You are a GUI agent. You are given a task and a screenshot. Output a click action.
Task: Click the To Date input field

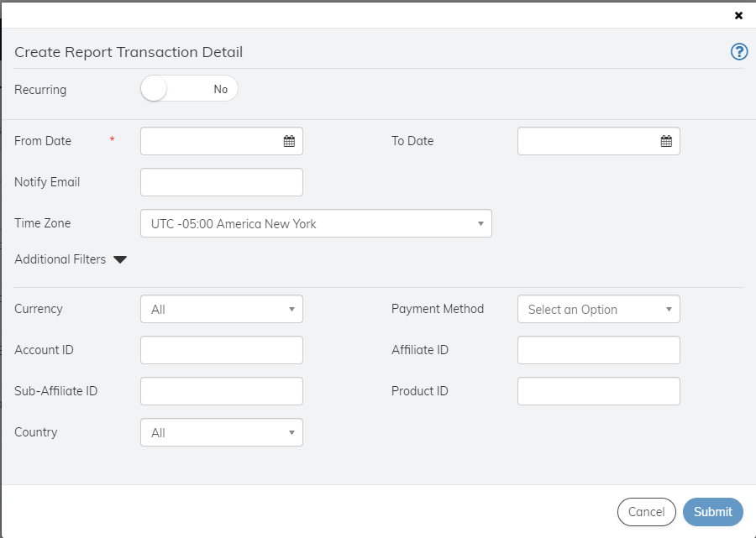[598, 141]
